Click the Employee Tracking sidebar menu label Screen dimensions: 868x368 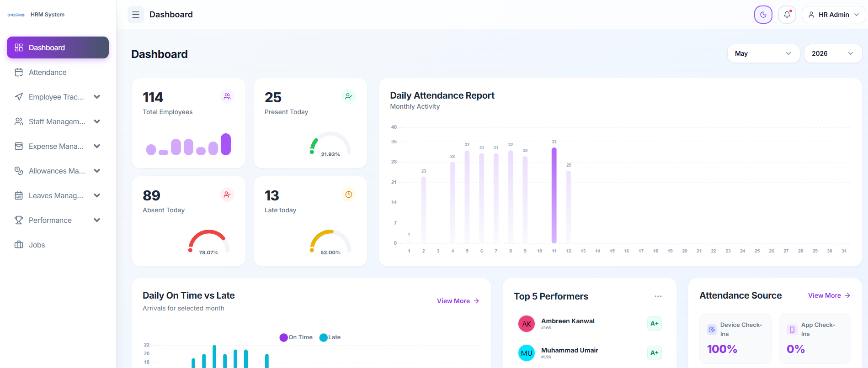pyautogui.click(x=56, y=97)
